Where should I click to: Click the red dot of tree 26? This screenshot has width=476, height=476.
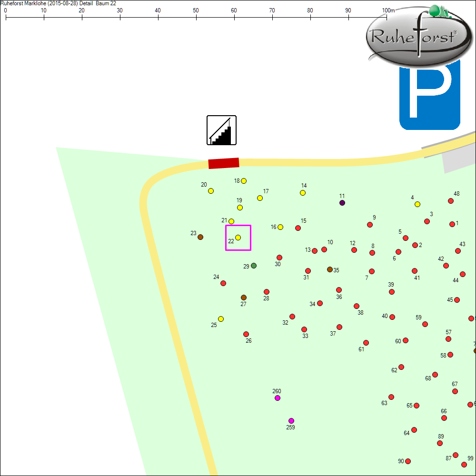[246, 334]
